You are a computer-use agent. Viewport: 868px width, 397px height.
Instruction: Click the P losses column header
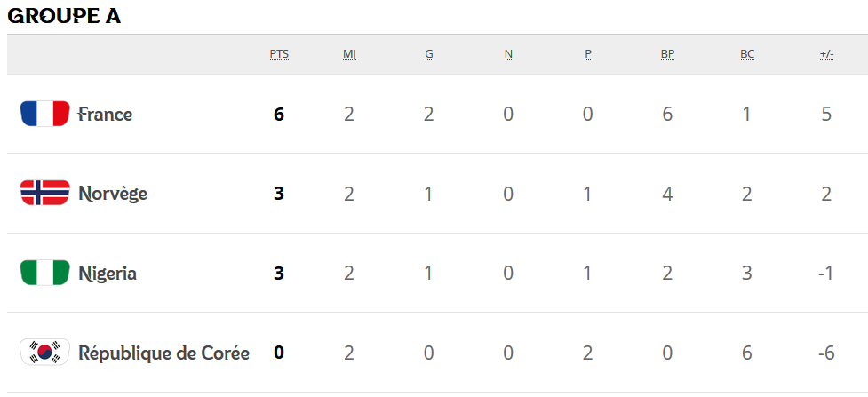(x=588, y=54)
